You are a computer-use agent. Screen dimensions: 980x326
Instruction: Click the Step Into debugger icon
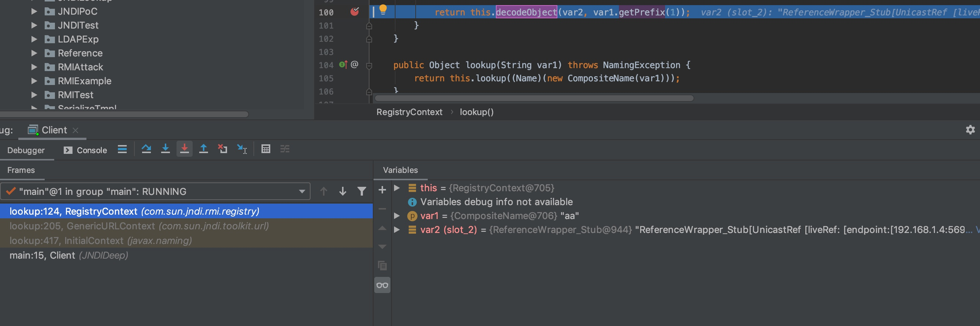(x=165, y=149)
